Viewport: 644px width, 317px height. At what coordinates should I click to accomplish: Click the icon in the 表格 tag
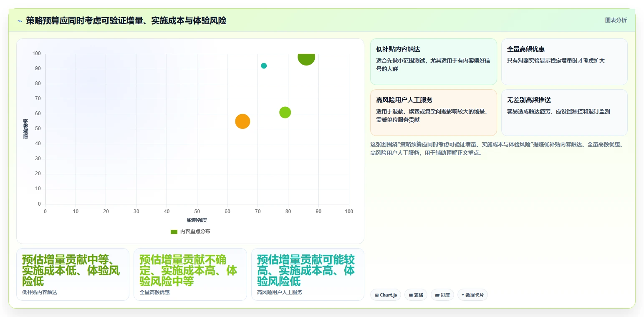pos(411,295)
